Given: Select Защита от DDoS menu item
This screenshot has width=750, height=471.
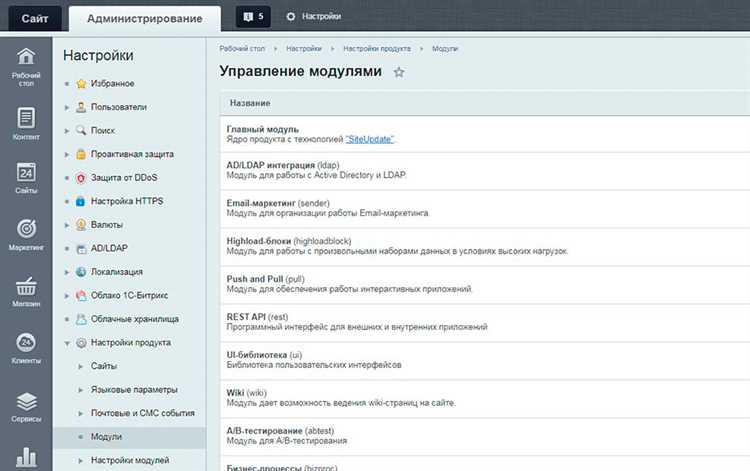Looking at the screenshot, I should click(x=124, y=177).
